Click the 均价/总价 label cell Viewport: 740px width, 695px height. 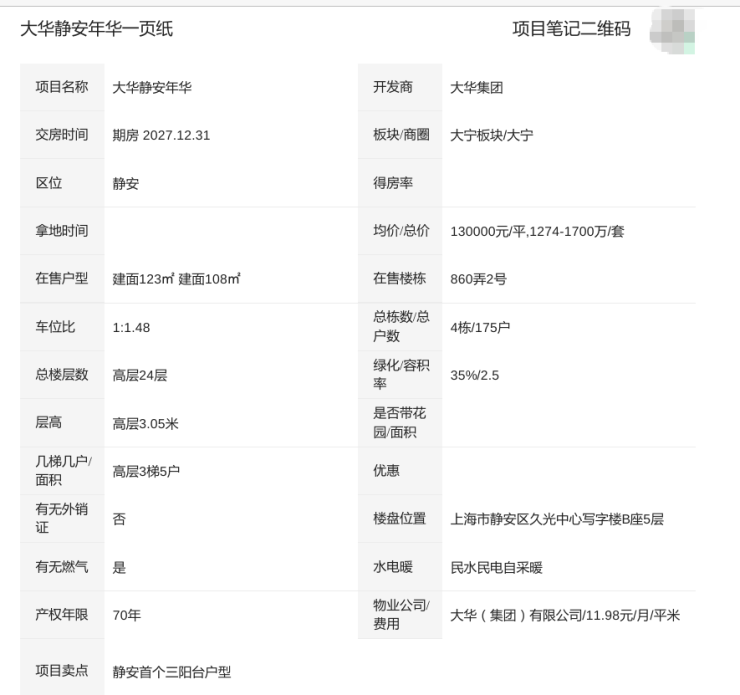tap(400, 231)
